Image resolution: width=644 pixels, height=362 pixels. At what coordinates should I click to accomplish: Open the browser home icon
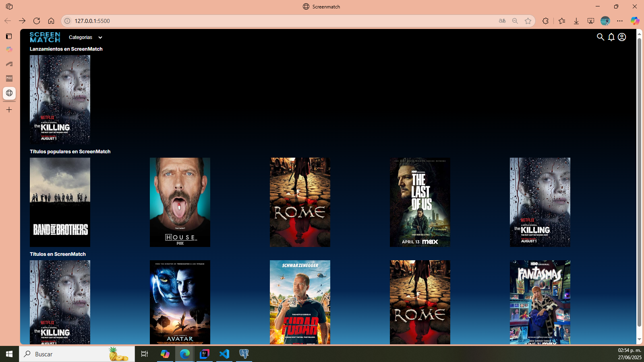[51, 21]
